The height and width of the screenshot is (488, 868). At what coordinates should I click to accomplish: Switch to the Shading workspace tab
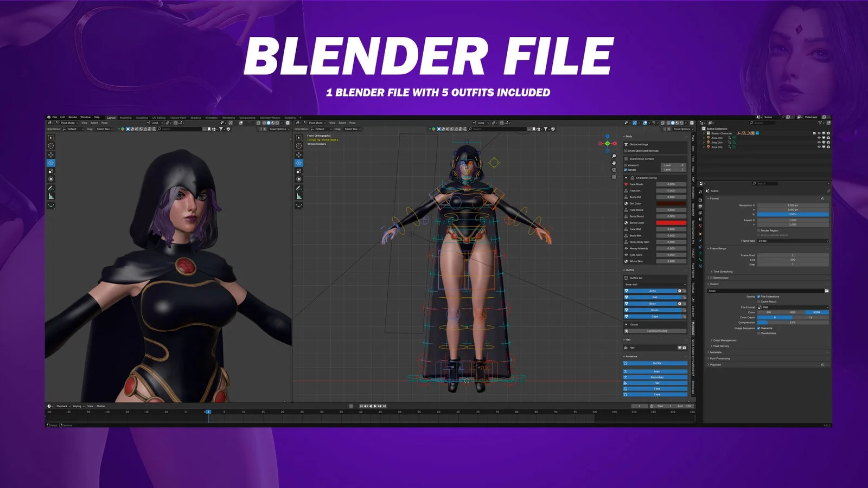coord(196,117)
